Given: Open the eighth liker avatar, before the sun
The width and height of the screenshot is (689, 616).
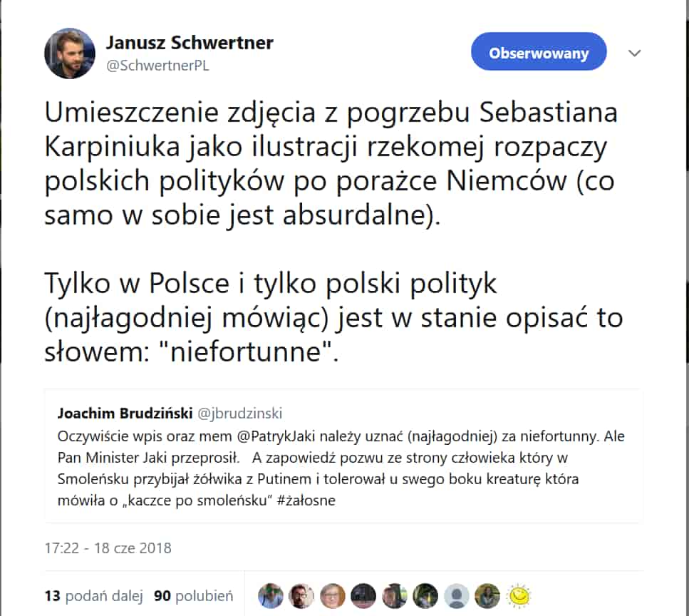Looking at the screenshot, I should (x=487, y=596).
